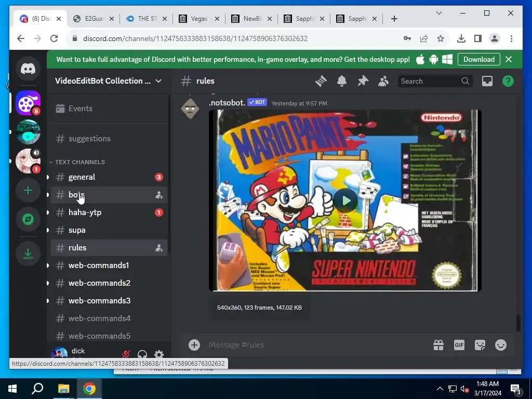Create invite icon on bots channel
The width and height of the screenshot is (532, 399).
click(159, 195)
